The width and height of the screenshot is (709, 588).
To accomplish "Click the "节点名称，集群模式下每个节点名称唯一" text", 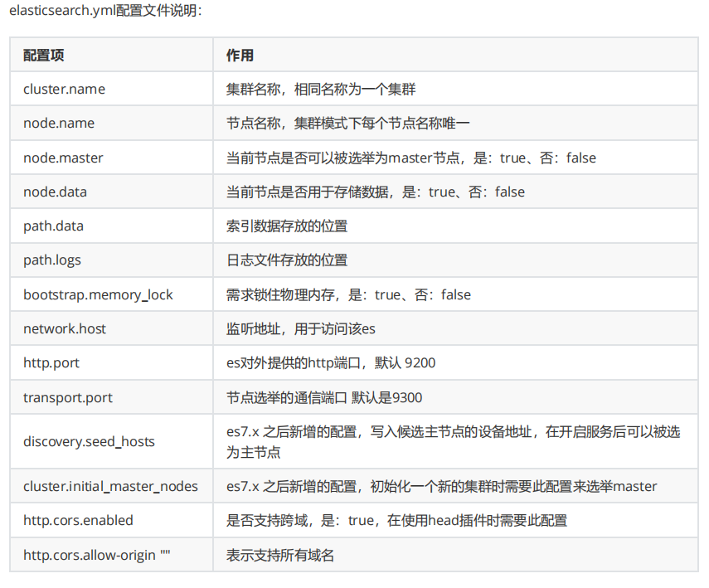I will (347, 123).
